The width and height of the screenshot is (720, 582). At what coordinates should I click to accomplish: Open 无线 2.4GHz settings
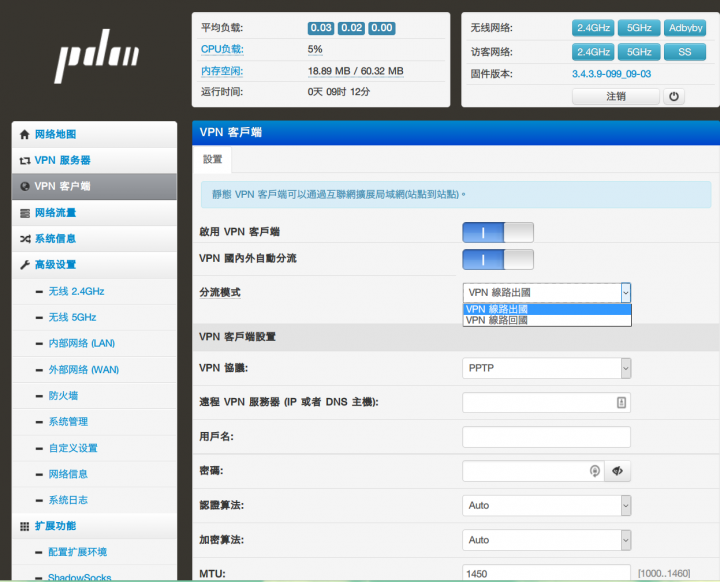click(76, 292)
